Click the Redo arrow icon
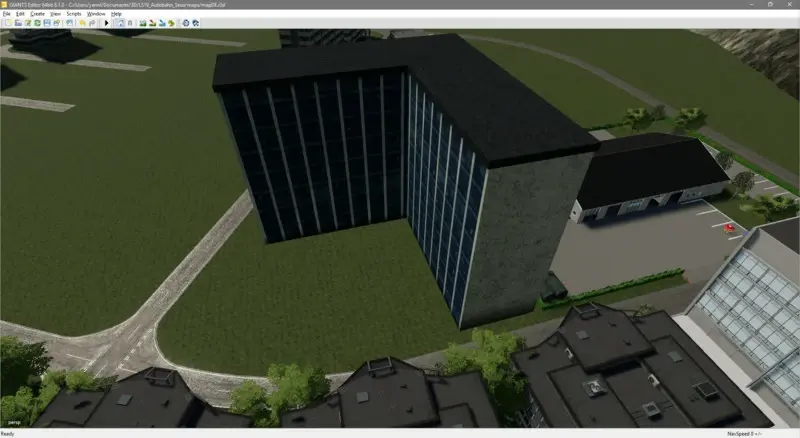 point(92,23)
